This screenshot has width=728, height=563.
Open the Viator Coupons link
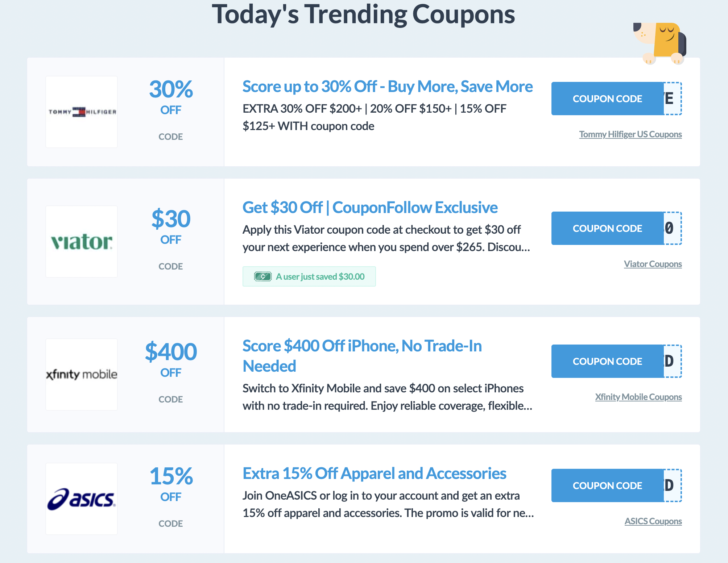[653, 264]
